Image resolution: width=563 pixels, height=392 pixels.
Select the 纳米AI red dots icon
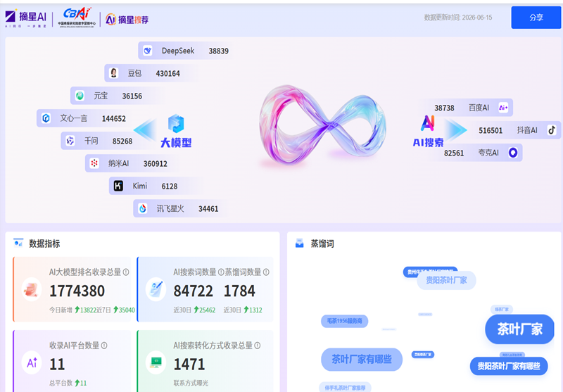tap(94, 163)
